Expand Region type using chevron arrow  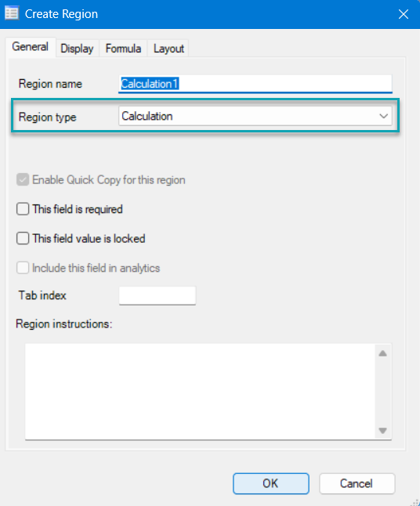tap(383, 116)
